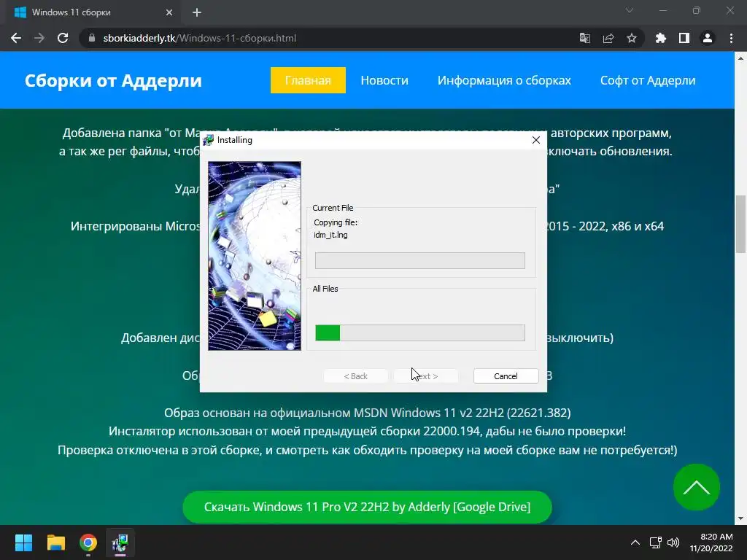Close the Windows 11 сборки tab
This screenshot has width=747, height=560.
point(169,12)
